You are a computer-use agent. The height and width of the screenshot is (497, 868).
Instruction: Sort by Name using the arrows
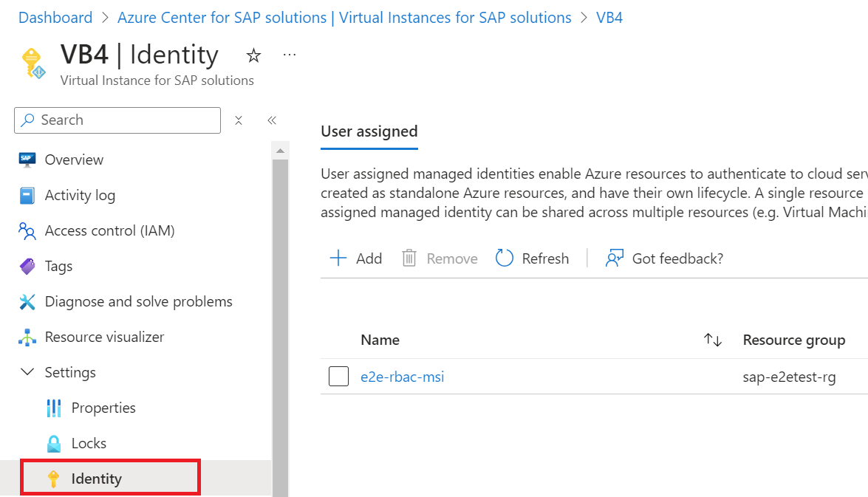[x=712, y=340]
